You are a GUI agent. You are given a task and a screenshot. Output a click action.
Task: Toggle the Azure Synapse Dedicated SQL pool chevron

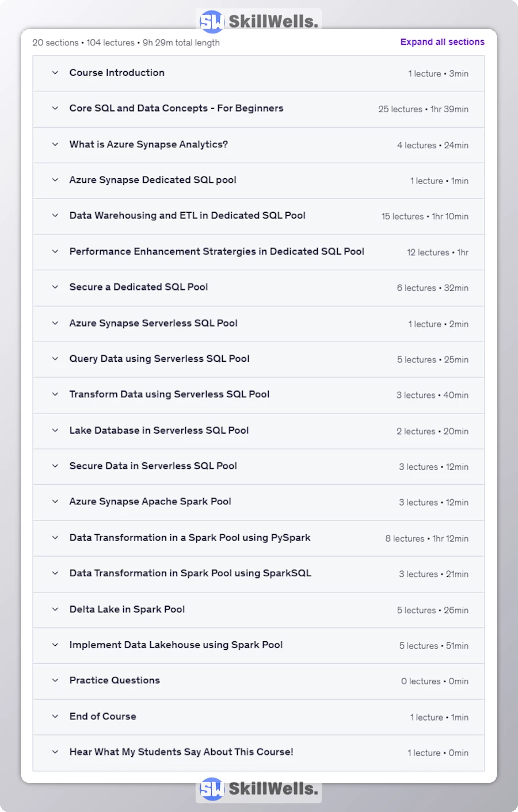pos(55,180)
